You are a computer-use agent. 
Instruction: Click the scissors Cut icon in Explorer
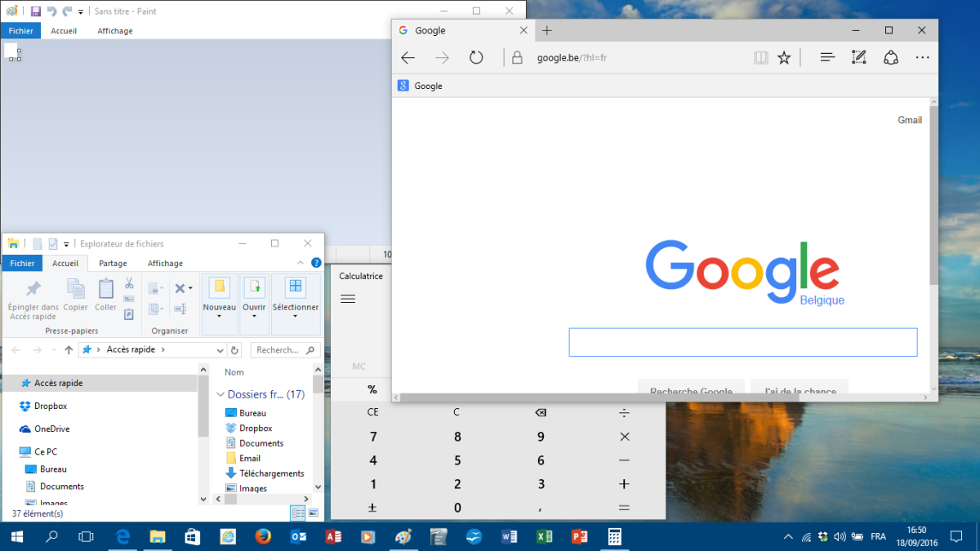129,283
